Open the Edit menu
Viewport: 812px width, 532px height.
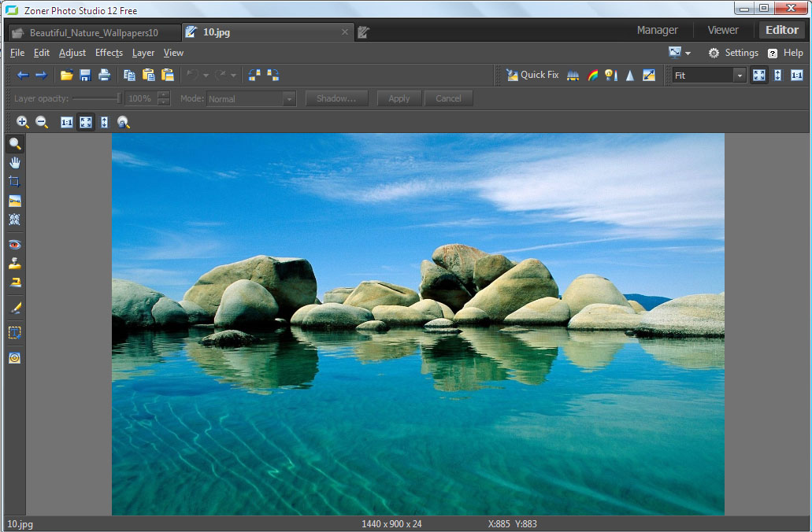pos(42,53)
